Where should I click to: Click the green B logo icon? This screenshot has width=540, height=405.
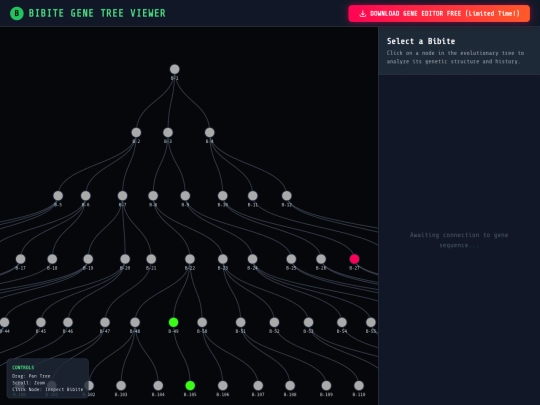pyautogui.click(x=17, y=13)
